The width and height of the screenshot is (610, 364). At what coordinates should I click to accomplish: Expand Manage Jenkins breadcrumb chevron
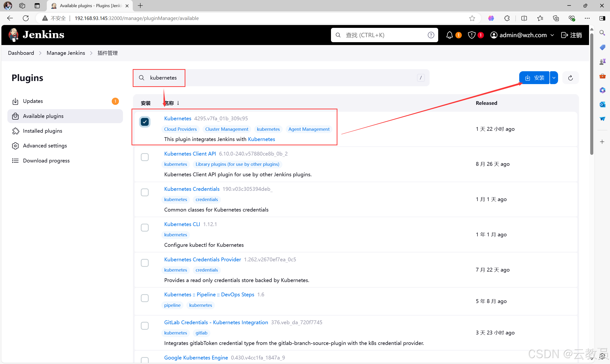point(91,53)
